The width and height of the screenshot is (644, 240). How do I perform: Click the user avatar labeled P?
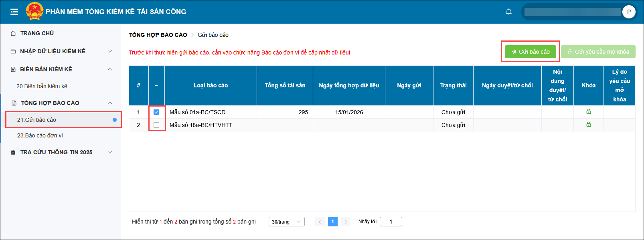(x=628, y=12)
